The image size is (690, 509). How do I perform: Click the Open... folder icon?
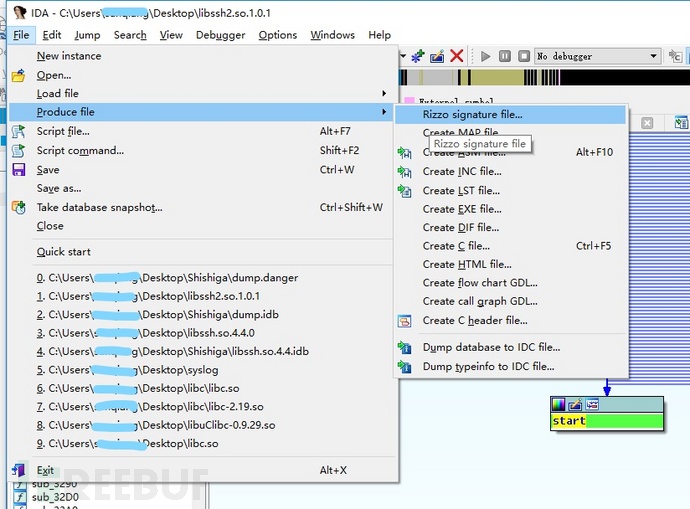pos(18,76)
